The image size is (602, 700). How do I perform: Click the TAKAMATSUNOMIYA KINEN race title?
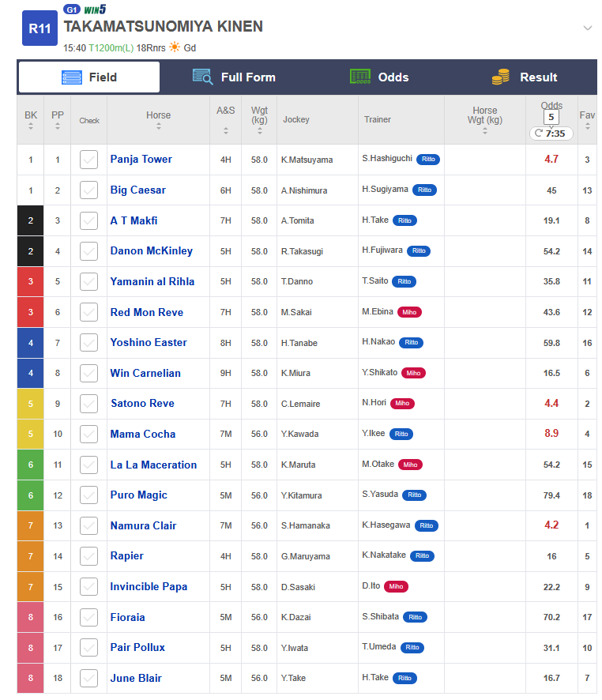click(163, 27)
